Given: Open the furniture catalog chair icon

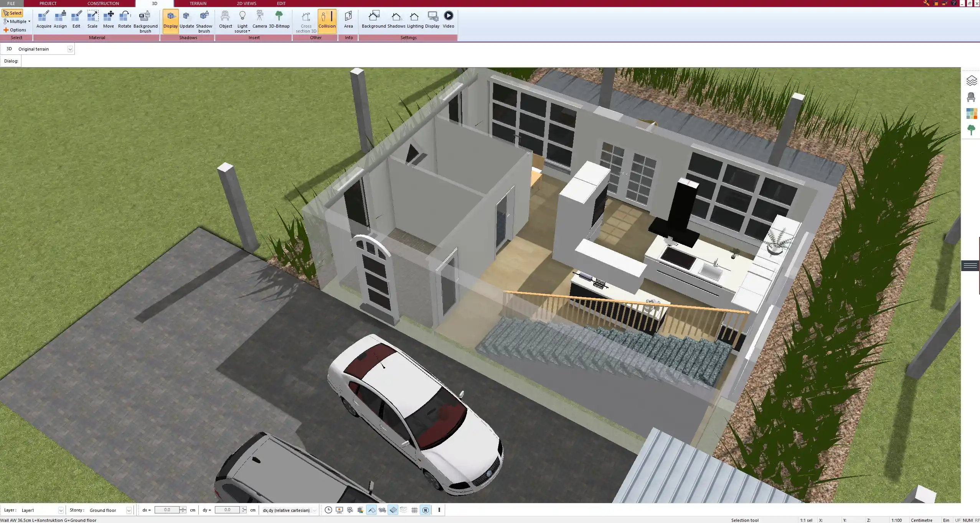Looking at the screenshot, I should click(x=971, y=97).
